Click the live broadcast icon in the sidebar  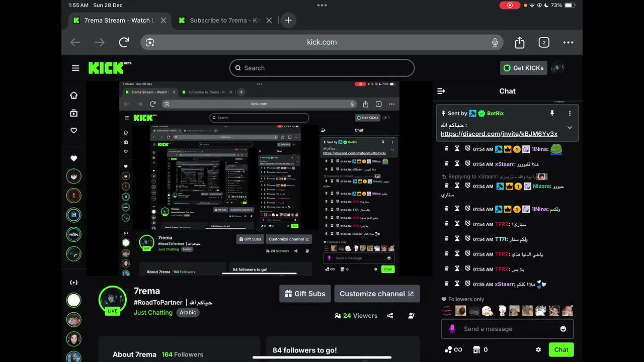coord(73,283)
